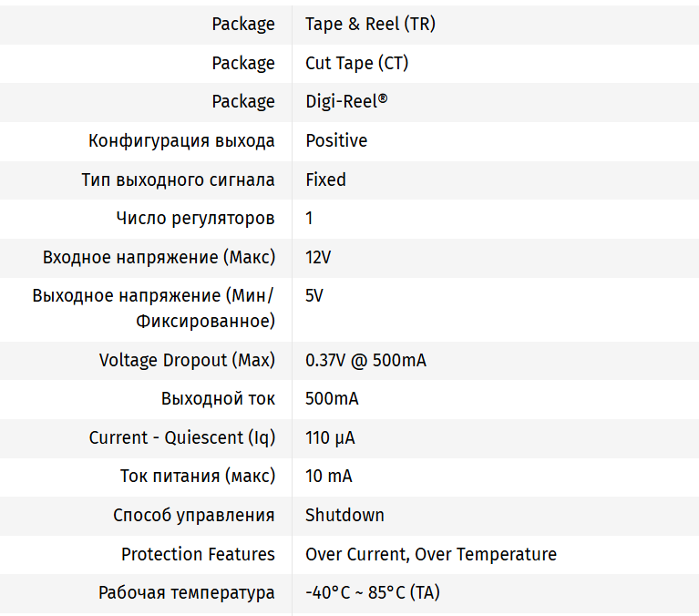Click the "Тип выходного сигнала" label
Viewport: 699px width, 616px height.
[178, 180]
